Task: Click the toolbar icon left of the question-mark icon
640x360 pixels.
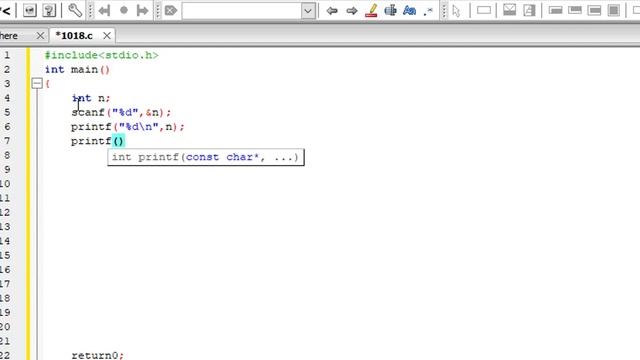Action: (30, 10)
